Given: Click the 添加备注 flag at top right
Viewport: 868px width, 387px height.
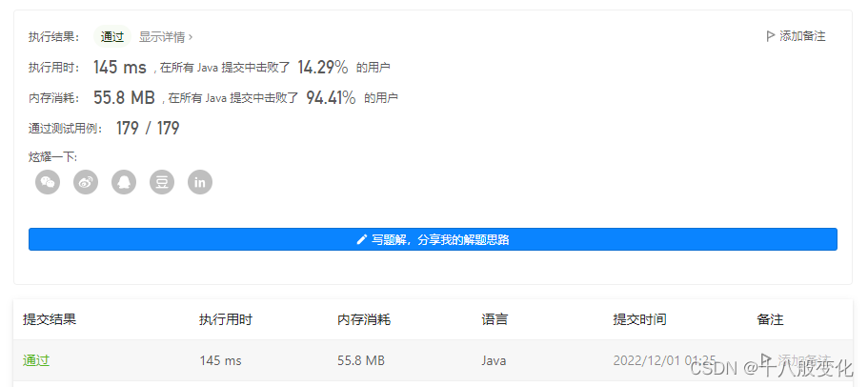Looking at the screenshot, I should pos(796,36).
